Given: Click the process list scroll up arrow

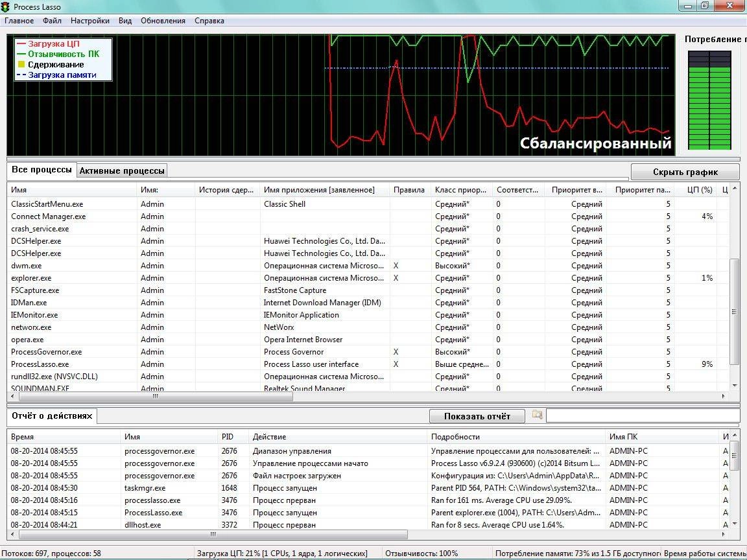Looking at the screenshot, I should tap(734, 187).
